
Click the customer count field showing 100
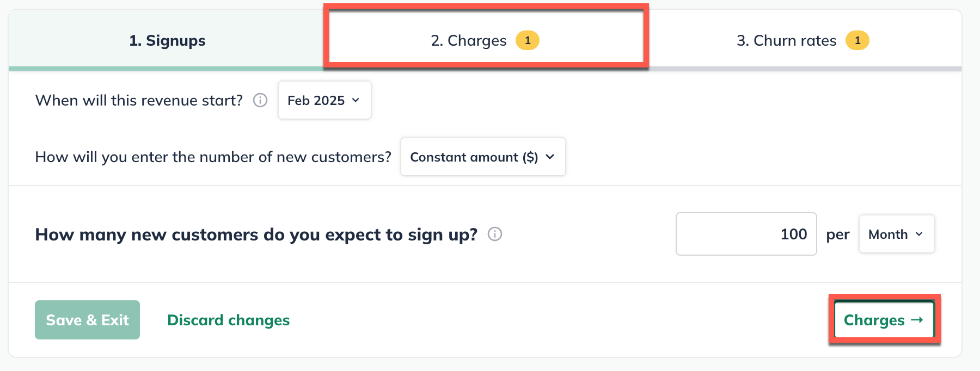(x=746, y=234)
